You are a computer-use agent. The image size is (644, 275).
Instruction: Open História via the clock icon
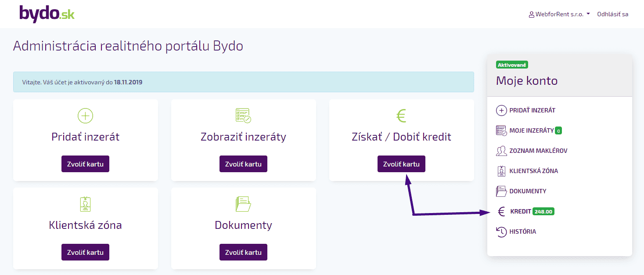coord(501,232)
